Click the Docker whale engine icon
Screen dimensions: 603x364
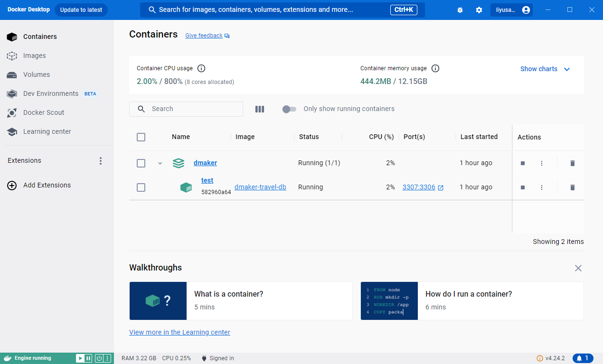pos(8,358)
